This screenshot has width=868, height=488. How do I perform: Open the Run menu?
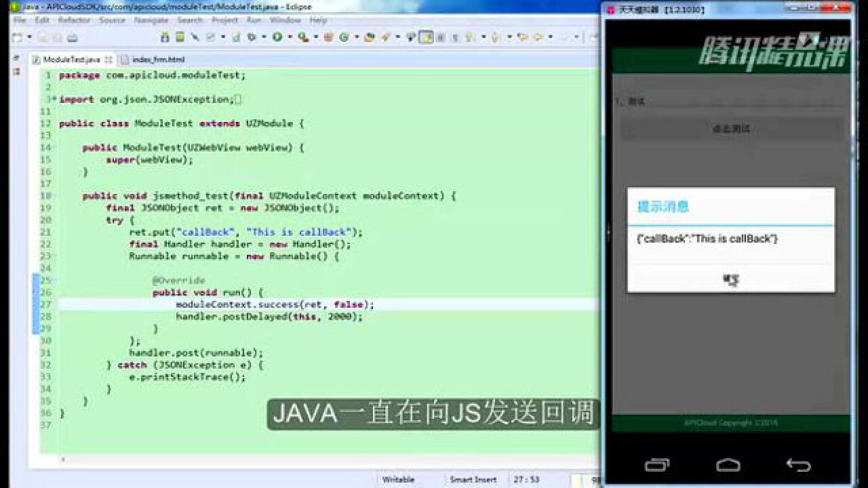pos(254,20)
